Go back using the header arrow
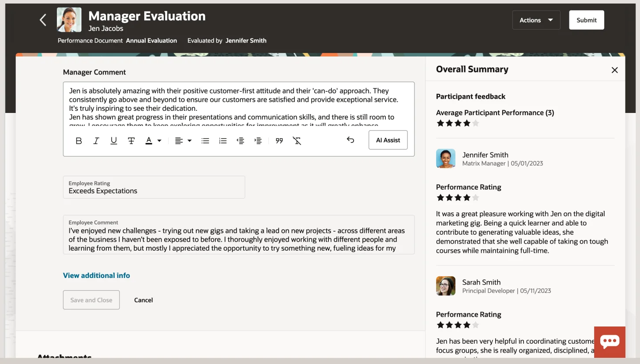 [x=43, y=20]
